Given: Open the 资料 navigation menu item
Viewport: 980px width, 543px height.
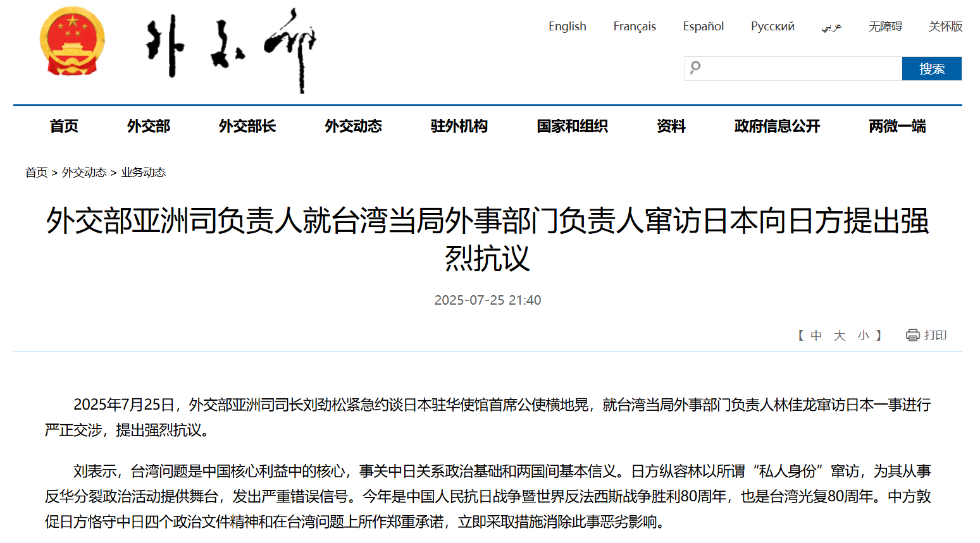Looking at the screenshot, I should (x=671, y=126).
